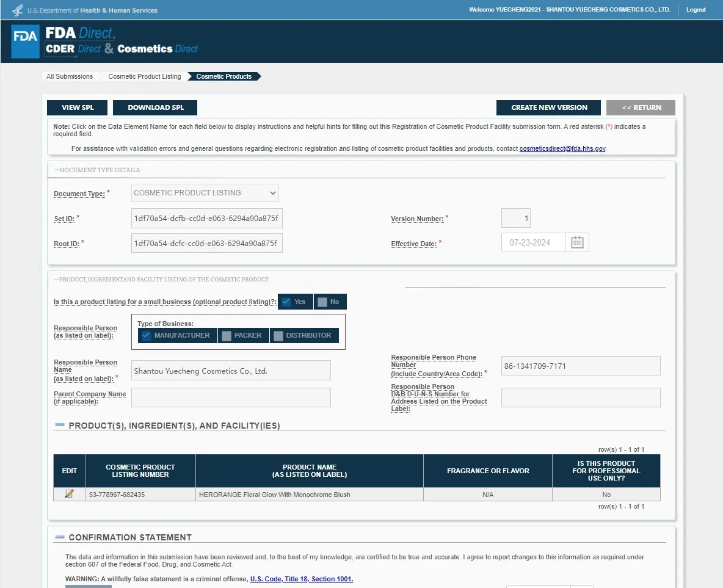This screenshot has height=588, width=723.
Task: Collapse the Confirmation Statement section
Action: pyautogui.click(x=60, y=537)
